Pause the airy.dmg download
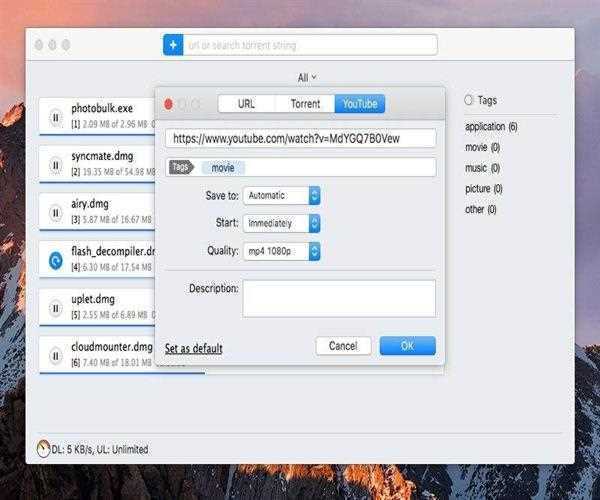The width and height of the screenshot is (600, 500). click(x=55, y=211)
